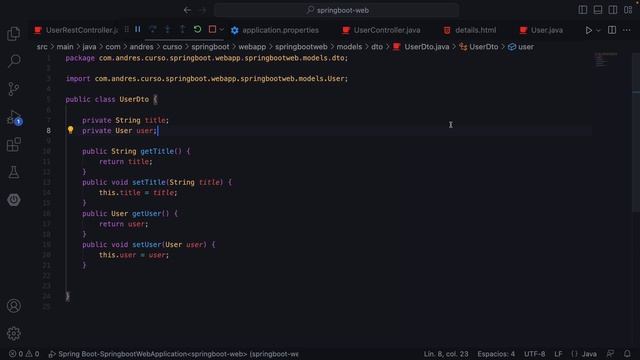This screenshot has width=640, height=360.
Task: Click the minimap preview
Action: (606, 60)
